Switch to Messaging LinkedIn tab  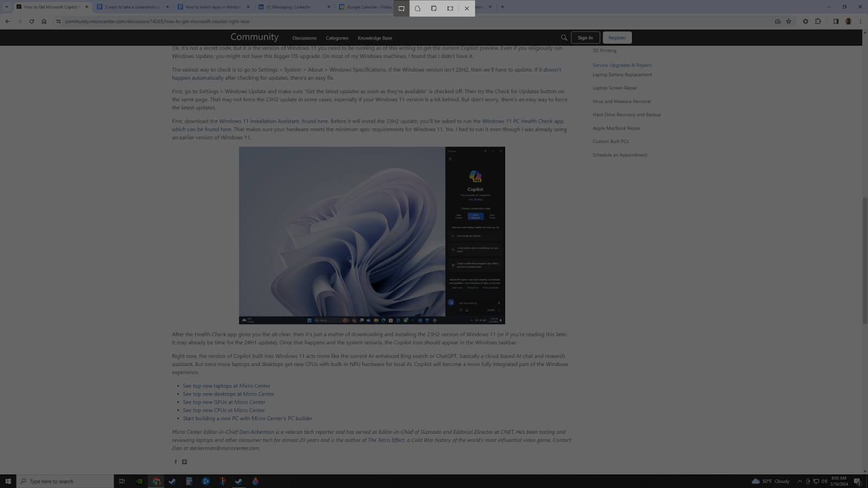click(x=294, y=7)
